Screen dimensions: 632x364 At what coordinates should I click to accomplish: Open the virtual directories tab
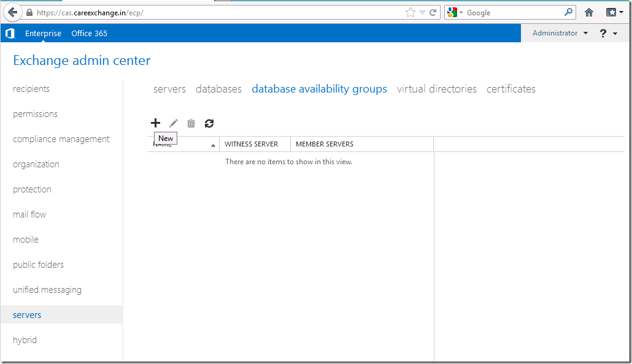[x=436, y=89]
